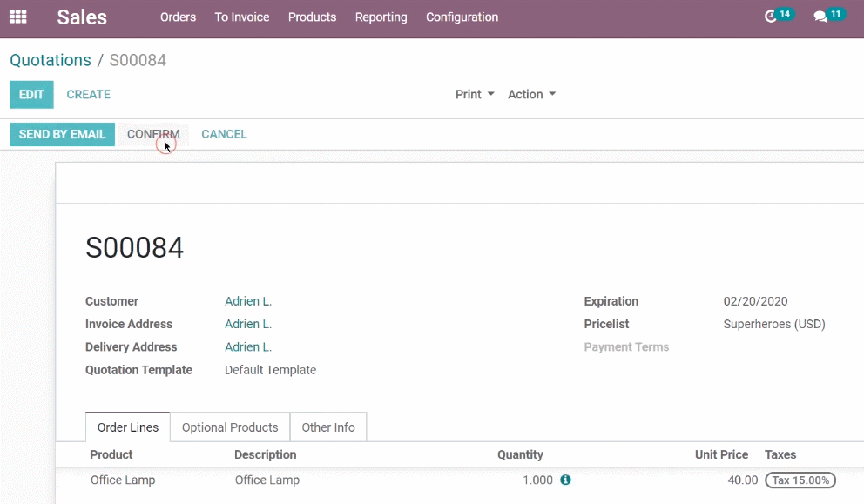Click expiration date 02/20/2020
Viewport: 864px width, 504px height.
click(x=755, y=301)
